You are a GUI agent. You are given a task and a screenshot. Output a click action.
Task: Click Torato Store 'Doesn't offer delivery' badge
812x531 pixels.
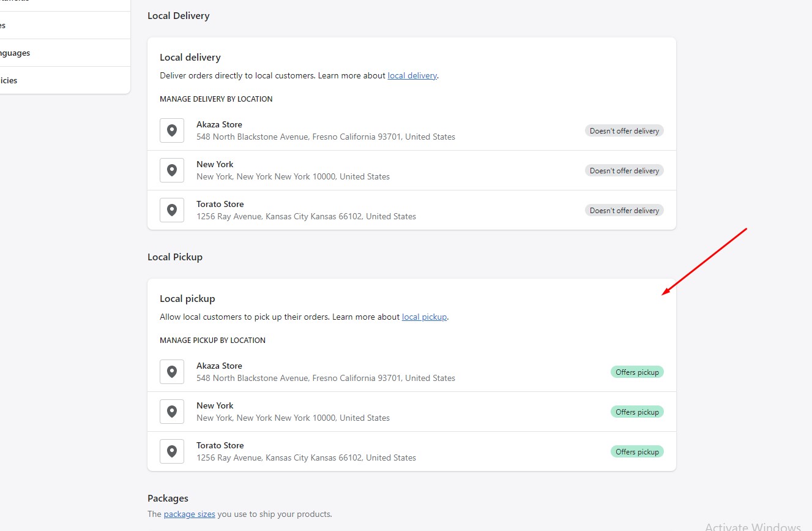point(624,211)
